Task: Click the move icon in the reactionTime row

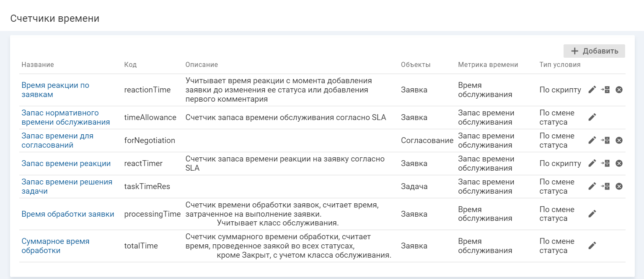Action: click(605, 90)
